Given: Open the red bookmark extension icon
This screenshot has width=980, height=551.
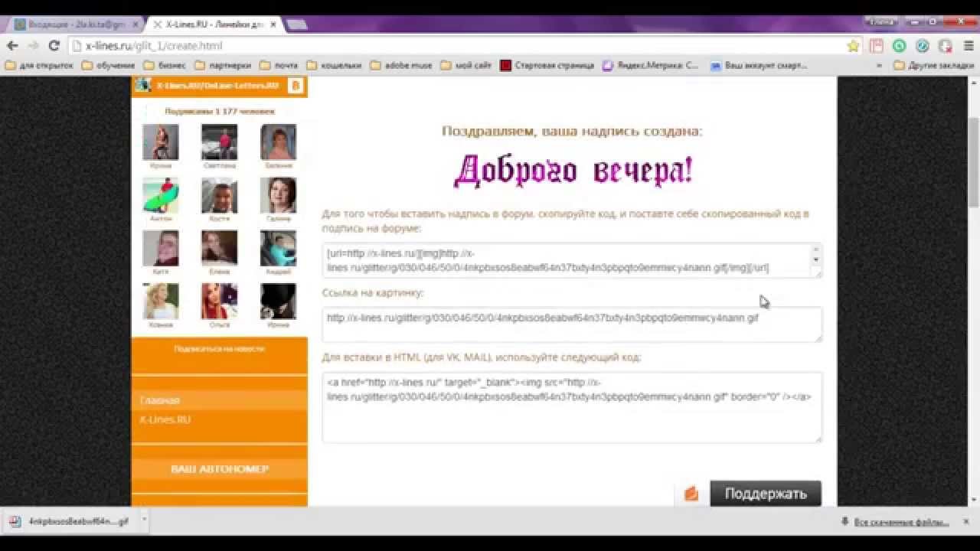Looking at the screenshot, I should click(877, 46).
